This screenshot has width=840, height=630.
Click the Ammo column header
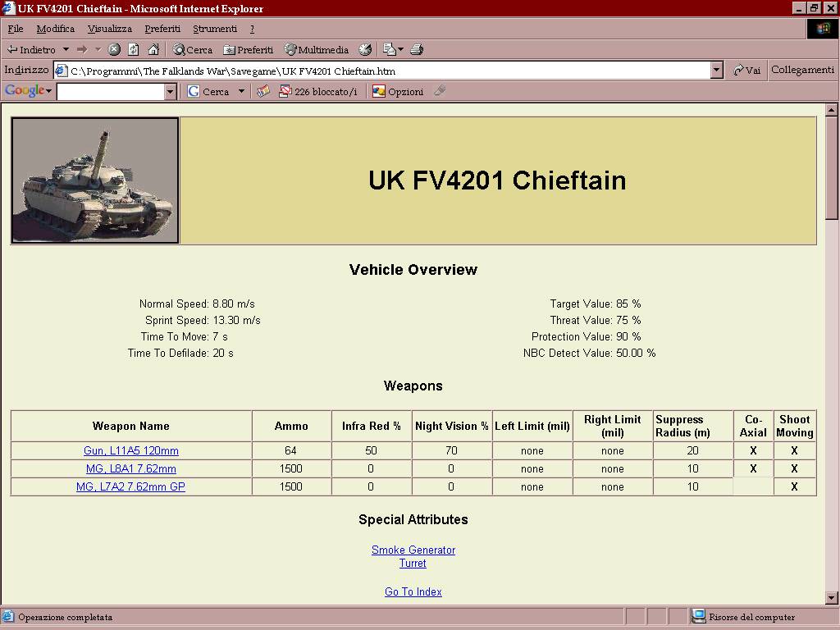[291, 427]
